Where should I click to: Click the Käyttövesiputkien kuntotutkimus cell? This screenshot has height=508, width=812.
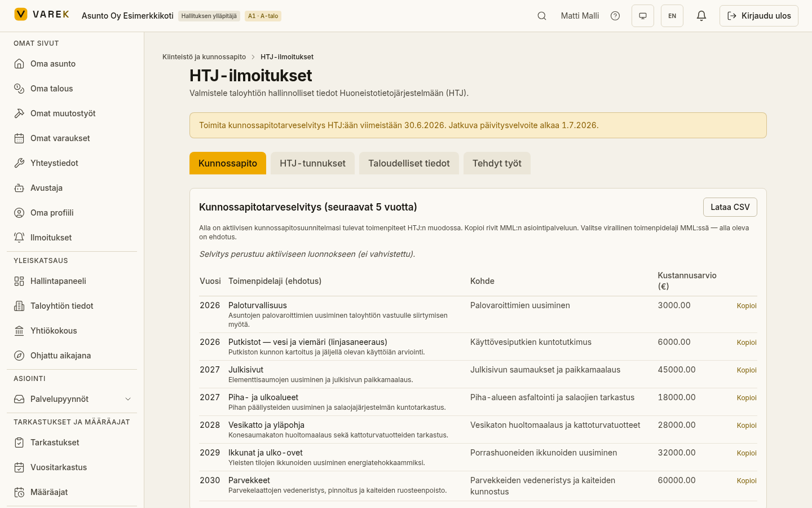531,342
